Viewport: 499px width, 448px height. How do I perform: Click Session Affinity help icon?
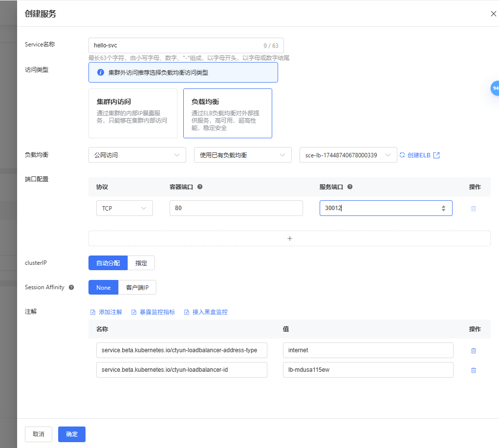point(71,287)
